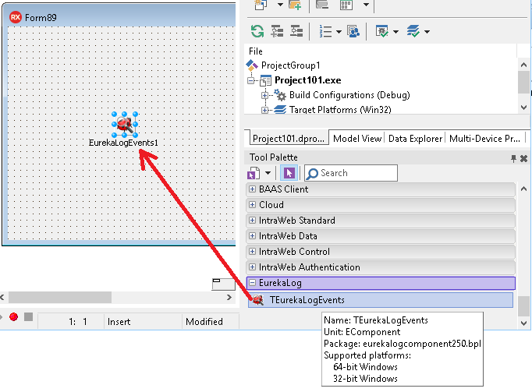Click designer scroll left arrow
The width and height of the screenshot is (532, 392).
pos(2,298)
